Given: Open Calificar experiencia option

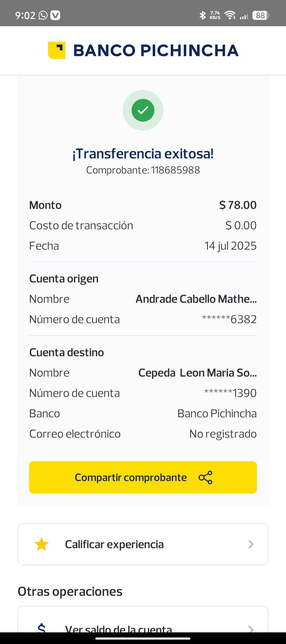Looking at the screenshot, I should (114, 544).
